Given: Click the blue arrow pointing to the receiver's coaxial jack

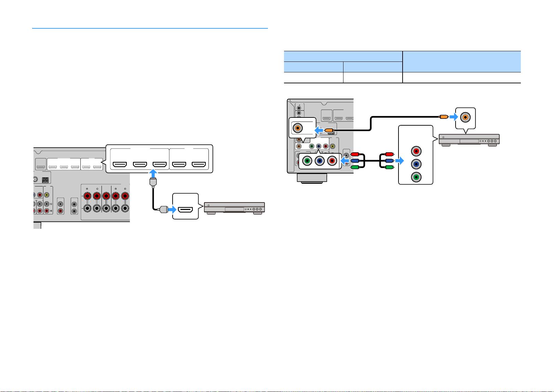Looking at the screenshot, I should click(319, 130).
